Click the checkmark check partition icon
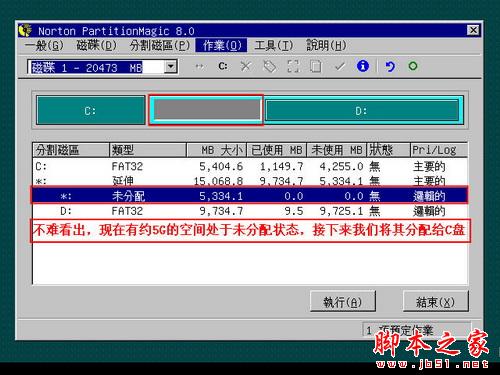Viewport: 500px width, 375px height. [x=340, y=66]
